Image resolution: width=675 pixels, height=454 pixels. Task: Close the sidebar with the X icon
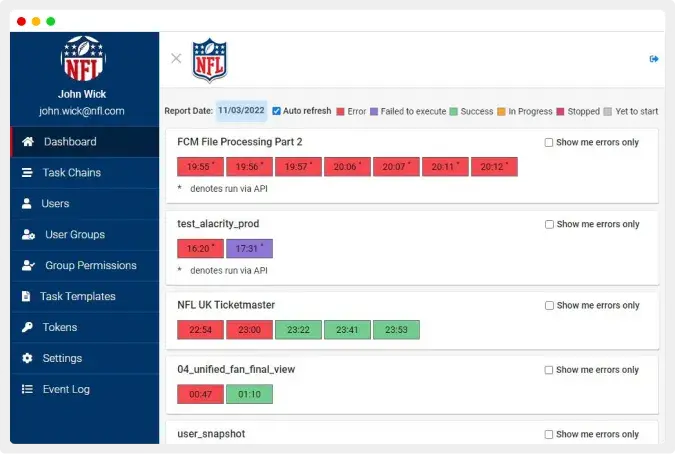click(x=176, y=58)
